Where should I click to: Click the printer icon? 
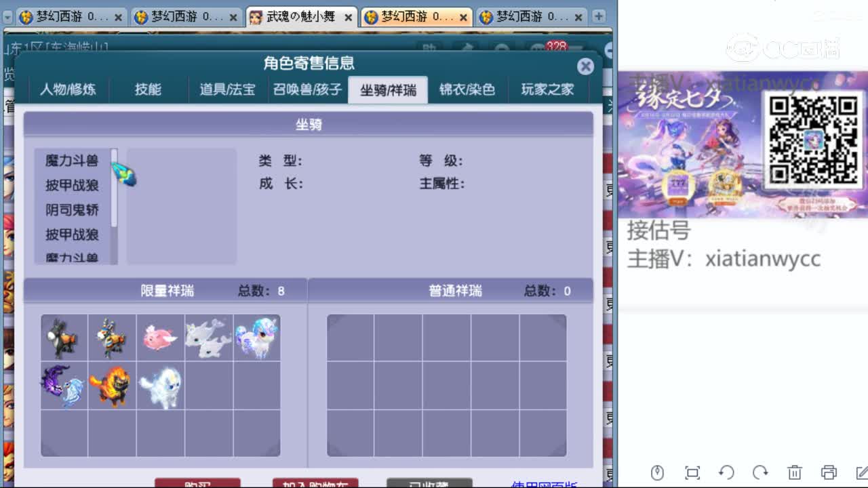(x=829, y=472)
